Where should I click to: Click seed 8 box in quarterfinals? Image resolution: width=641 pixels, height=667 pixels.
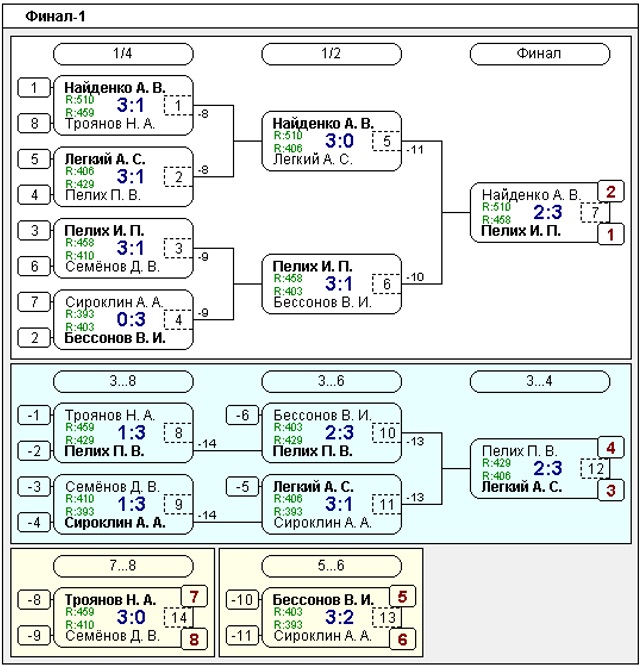point(34,123)
